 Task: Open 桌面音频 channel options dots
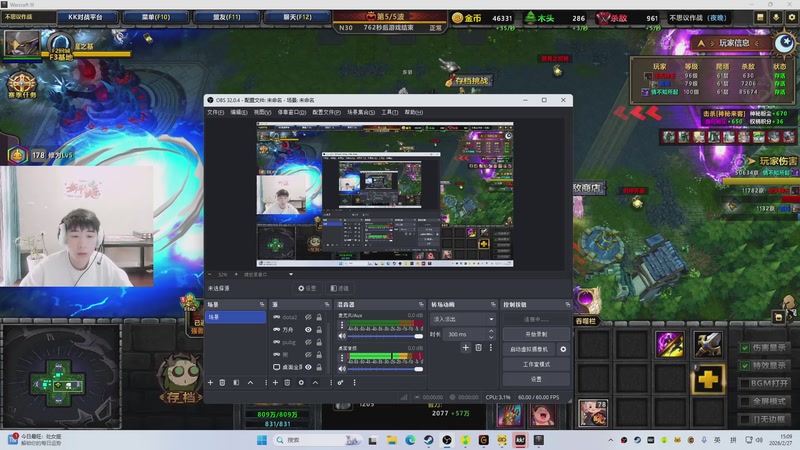[342, 358]
